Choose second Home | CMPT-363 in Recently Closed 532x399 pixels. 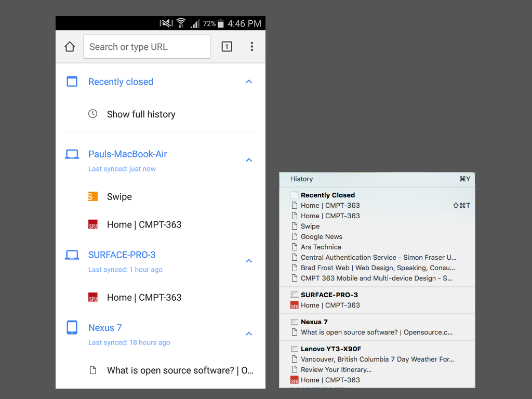[377, 216]
